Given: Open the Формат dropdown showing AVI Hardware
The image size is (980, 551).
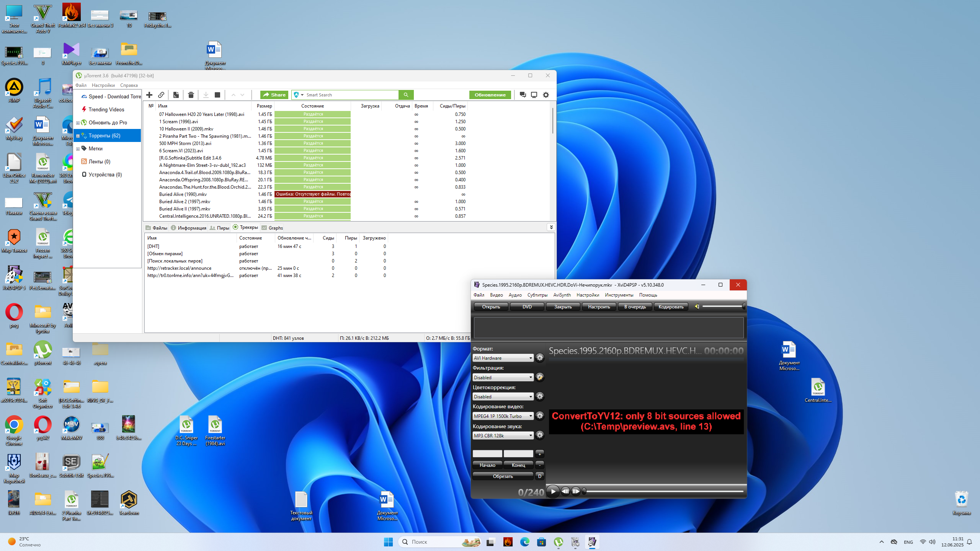Looking at the screenshot, I should (503, 358).
